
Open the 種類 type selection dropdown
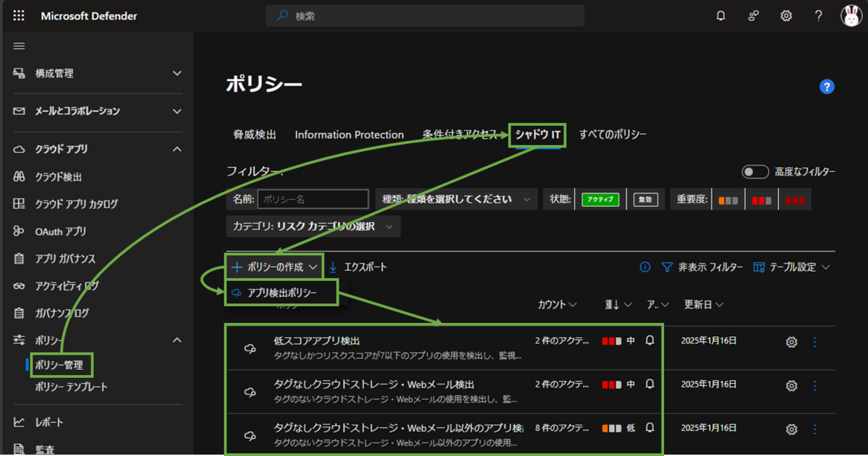pos(456,199)
